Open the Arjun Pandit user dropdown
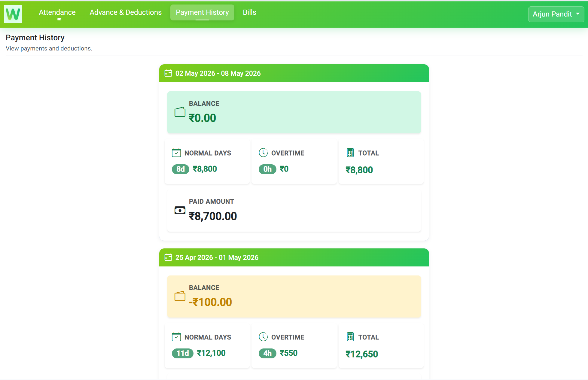588x380 pixels. (556, 14)
